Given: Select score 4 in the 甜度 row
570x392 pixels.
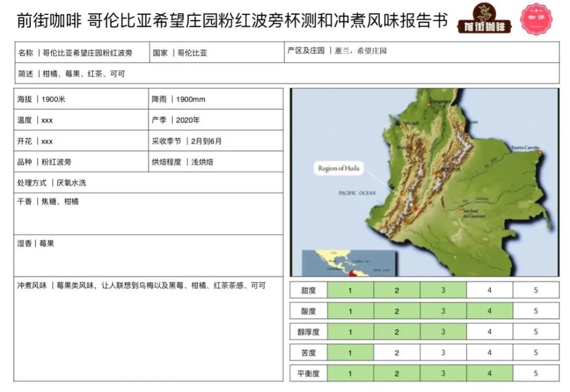Looking at the screenshot, I should click(490, 290).
